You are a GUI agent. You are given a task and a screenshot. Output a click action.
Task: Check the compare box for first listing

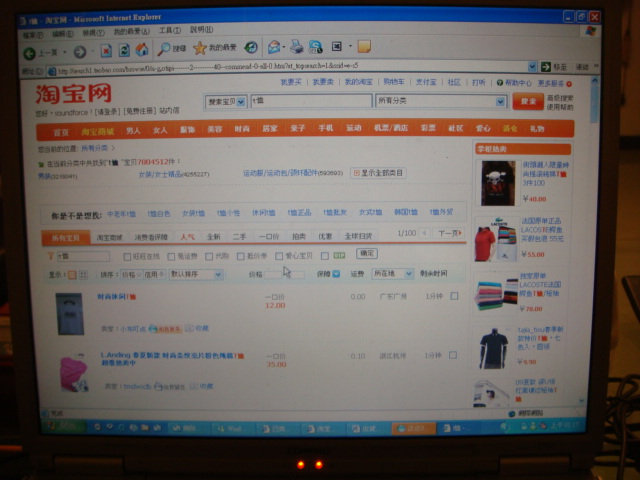click(454, 296)
